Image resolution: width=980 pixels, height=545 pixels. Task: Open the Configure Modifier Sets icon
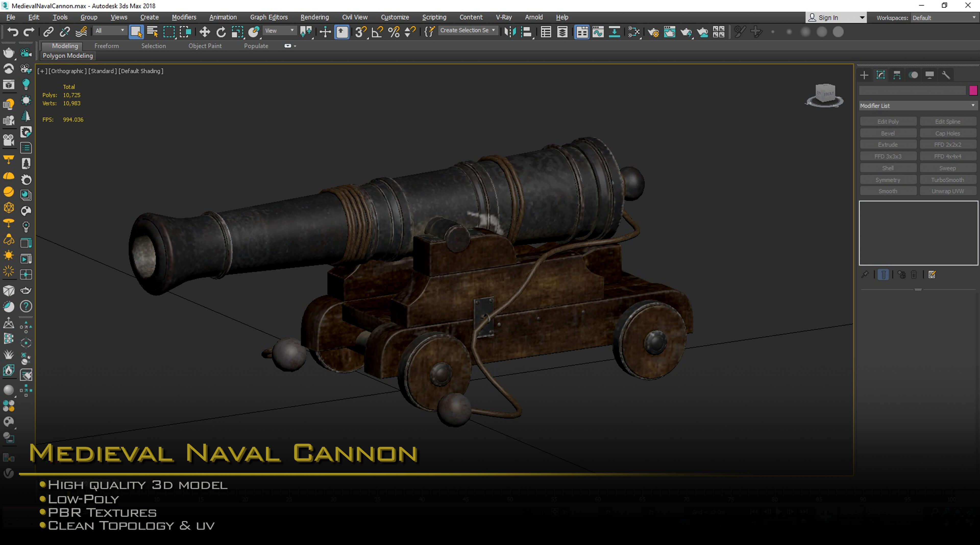point(932,274)
